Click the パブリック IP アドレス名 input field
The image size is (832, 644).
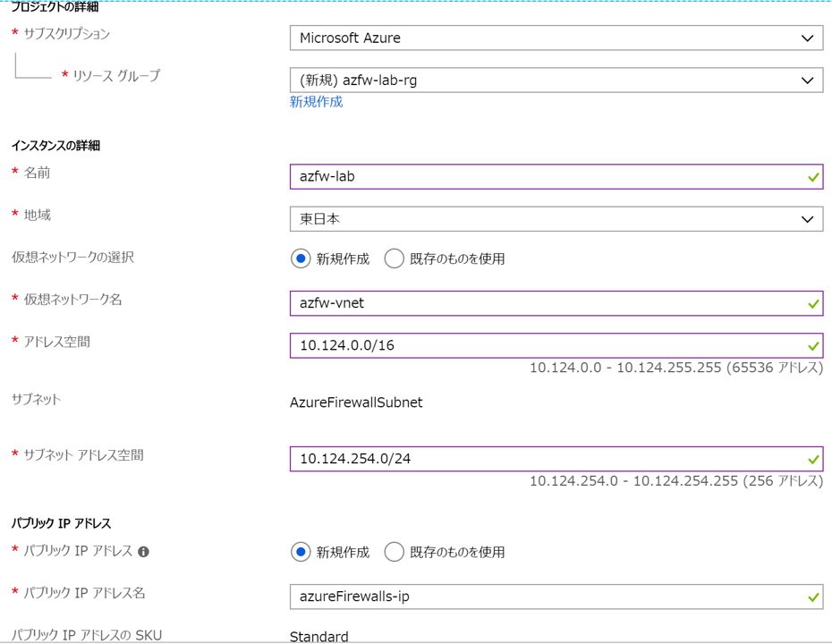point(546,596)
